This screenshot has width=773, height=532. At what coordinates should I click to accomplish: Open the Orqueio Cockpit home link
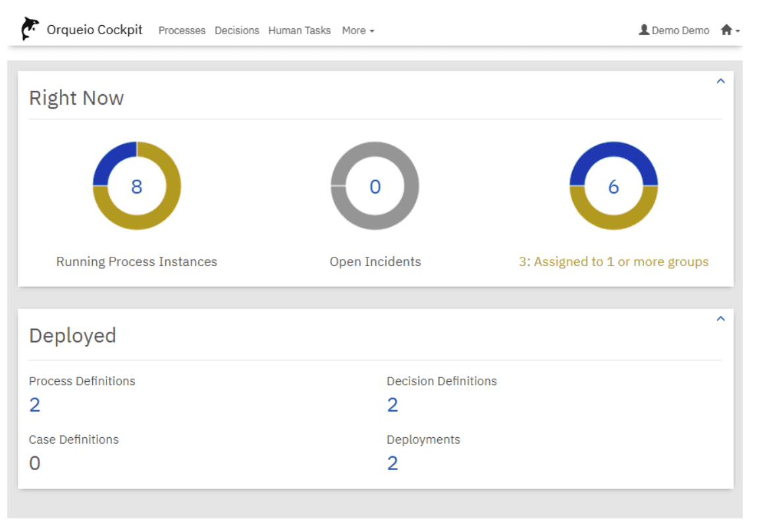(x=94, y=30)
